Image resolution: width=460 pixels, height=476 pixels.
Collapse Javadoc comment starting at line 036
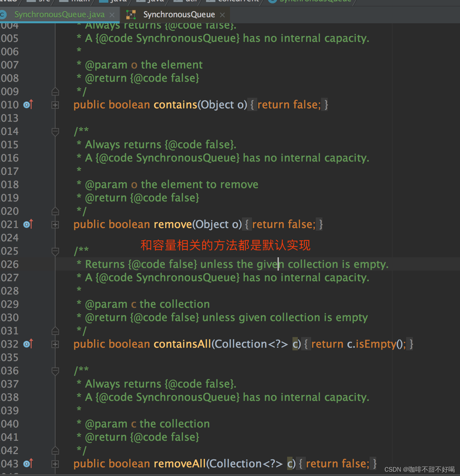pos(55,371)
